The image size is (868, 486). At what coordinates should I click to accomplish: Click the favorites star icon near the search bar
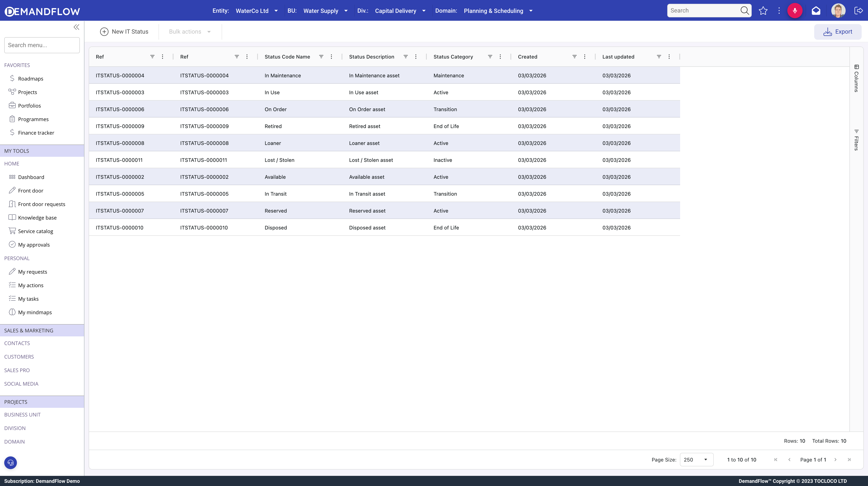point(763,10)
